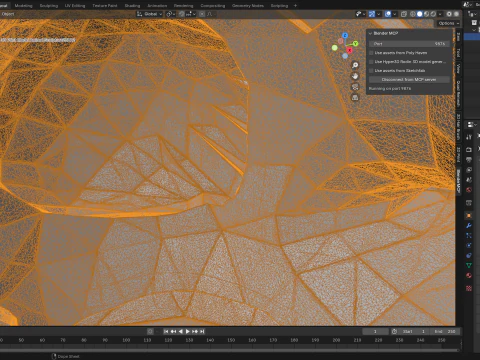The width and height of the screenshot is (480, 360).
Task: Switch to the Shading workspace tab
Action: pyautogui.click(x=132, y=6)
